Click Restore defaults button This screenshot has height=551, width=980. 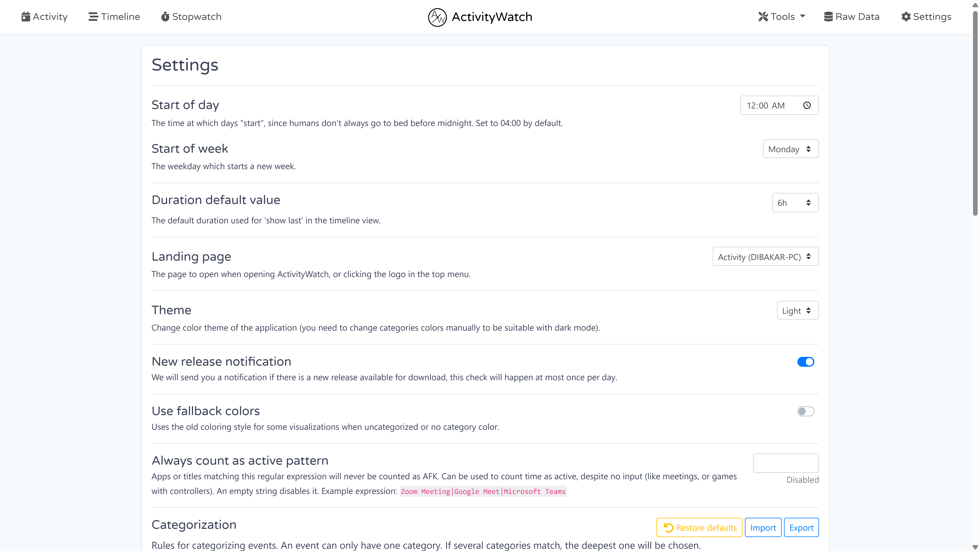tap(699, 527)
